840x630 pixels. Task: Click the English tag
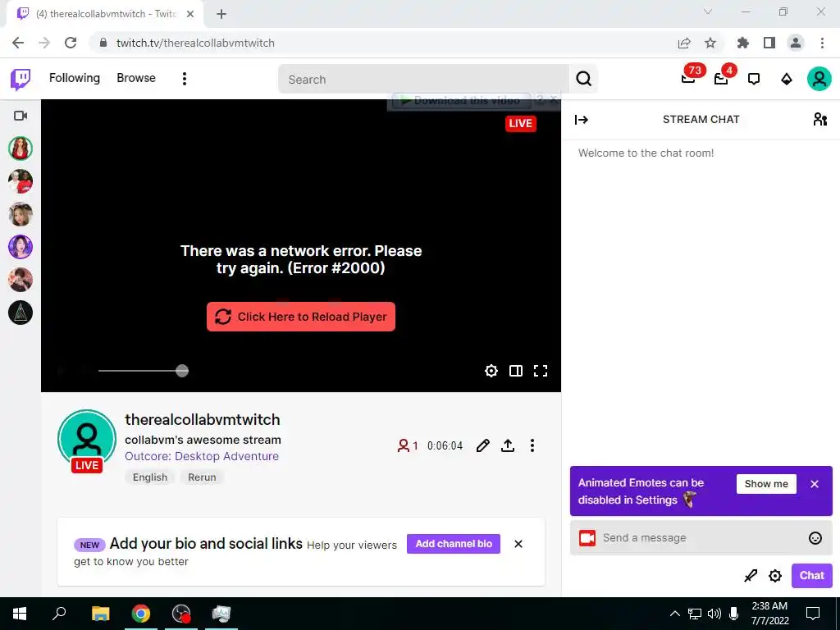tap(150, 477)
